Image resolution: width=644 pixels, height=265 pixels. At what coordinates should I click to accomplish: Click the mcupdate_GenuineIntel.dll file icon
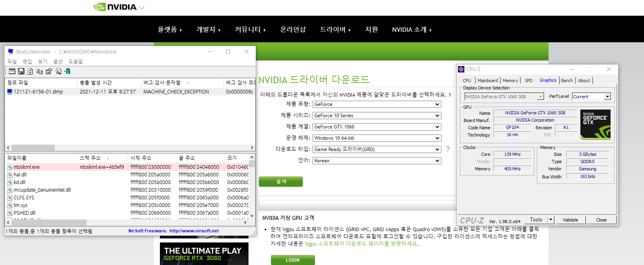click(x=10, y=190)
